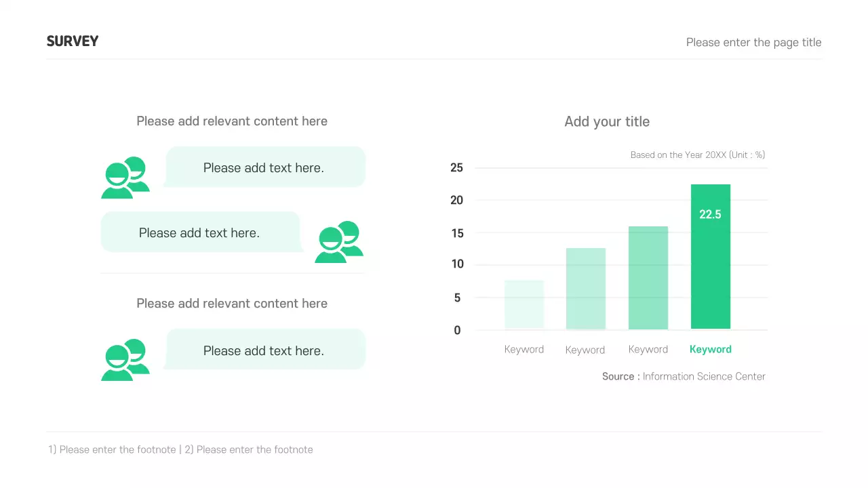
Task: Click the 'Please enter the page title' placeholder
Action: coord(753,42)
